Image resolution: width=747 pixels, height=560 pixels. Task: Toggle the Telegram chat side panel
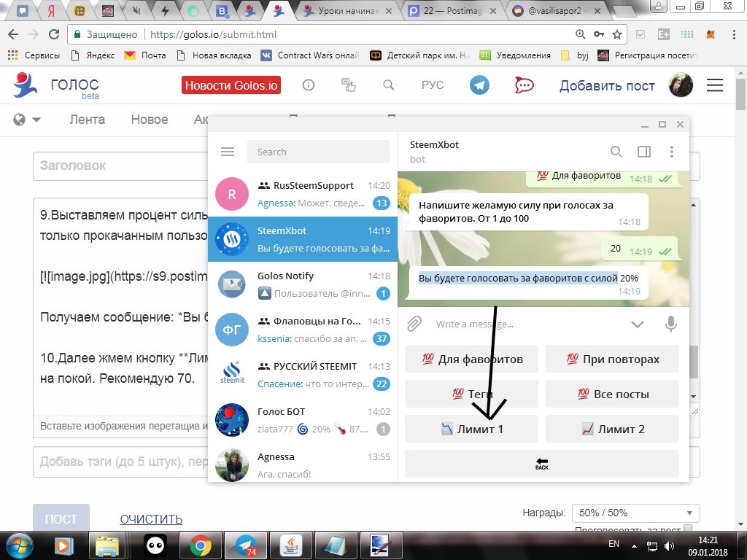pos(643,152)
